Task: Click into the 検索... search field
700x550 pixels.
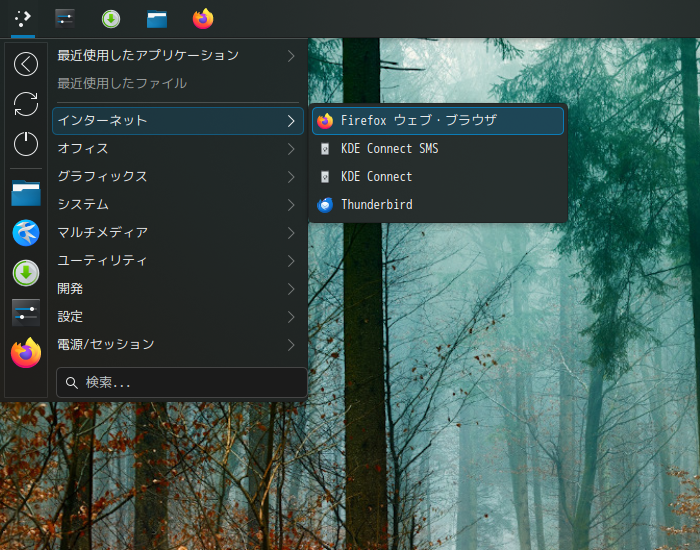Action: (x=182, y=383)
